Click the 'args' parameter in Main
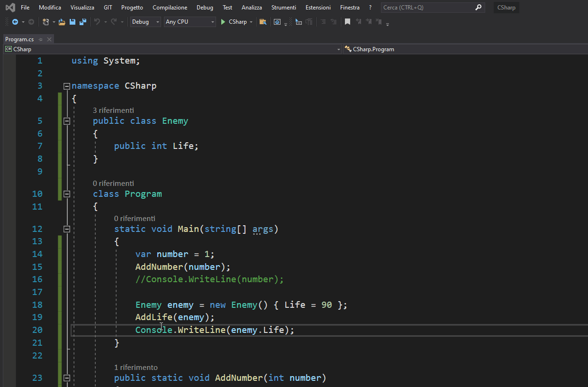Viewport: 588px width, 387px height. [262, 229]
